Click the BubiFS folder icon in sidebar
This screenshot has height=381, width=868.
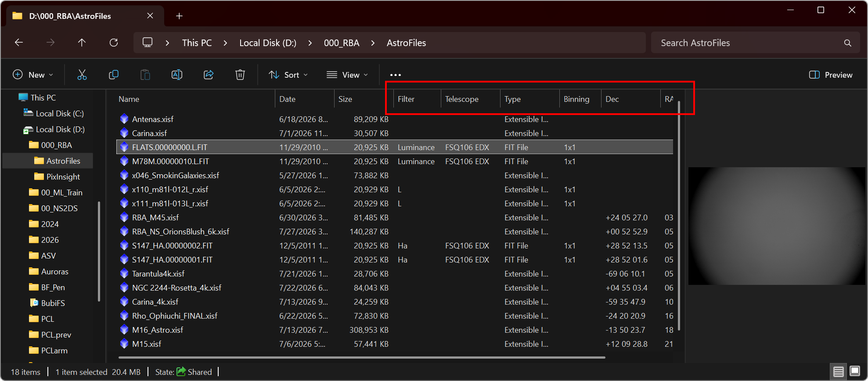tap(34, 303)
